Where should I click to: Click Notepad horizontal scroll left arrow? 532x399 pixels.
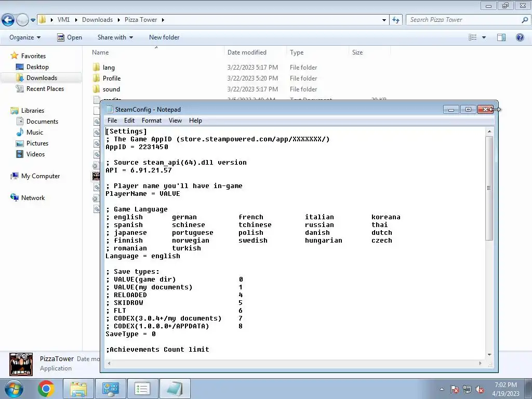pyautogui.click(x=109, y=363)
